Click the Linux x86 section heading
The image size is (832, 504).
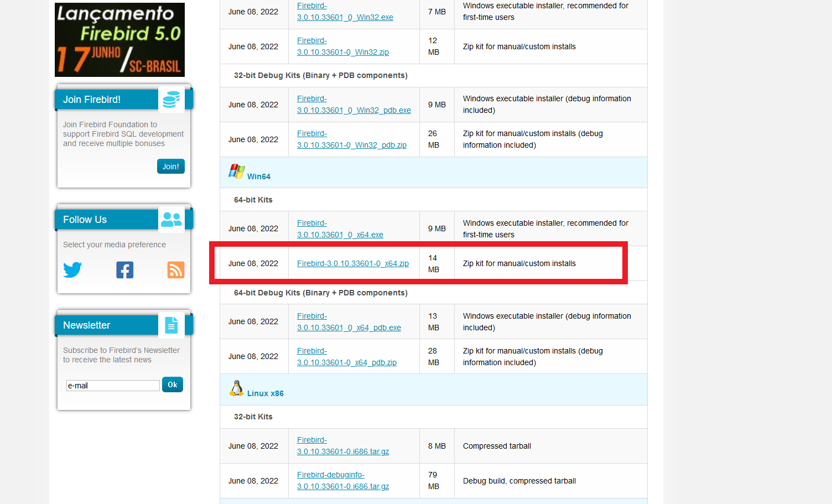point(266,393)
